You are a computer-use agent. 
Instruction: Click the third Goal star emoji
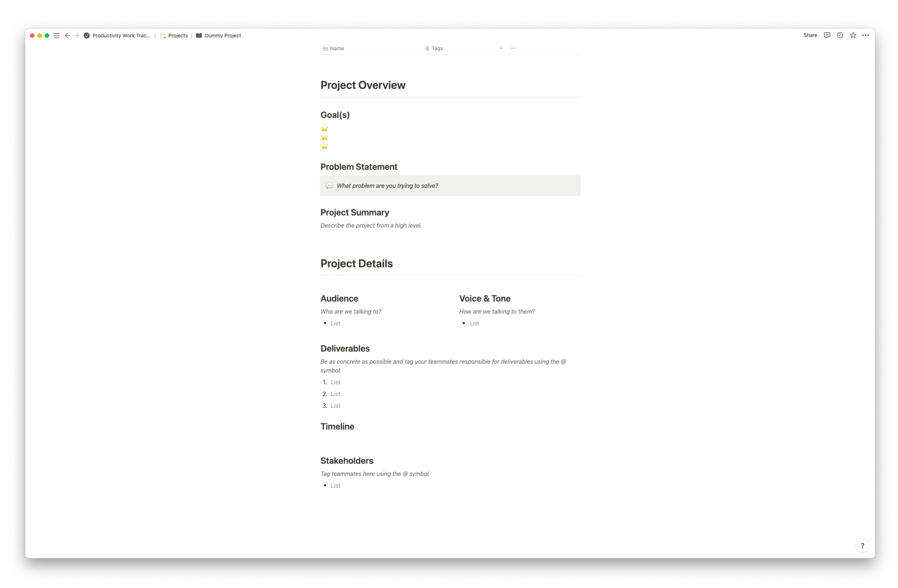click(x=324, y=146)
